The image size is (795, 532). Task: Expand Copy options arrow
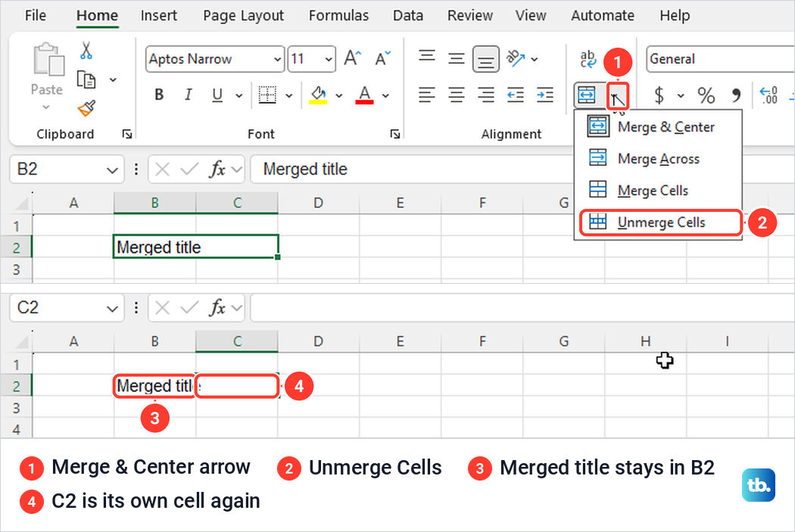coord(113,79)
